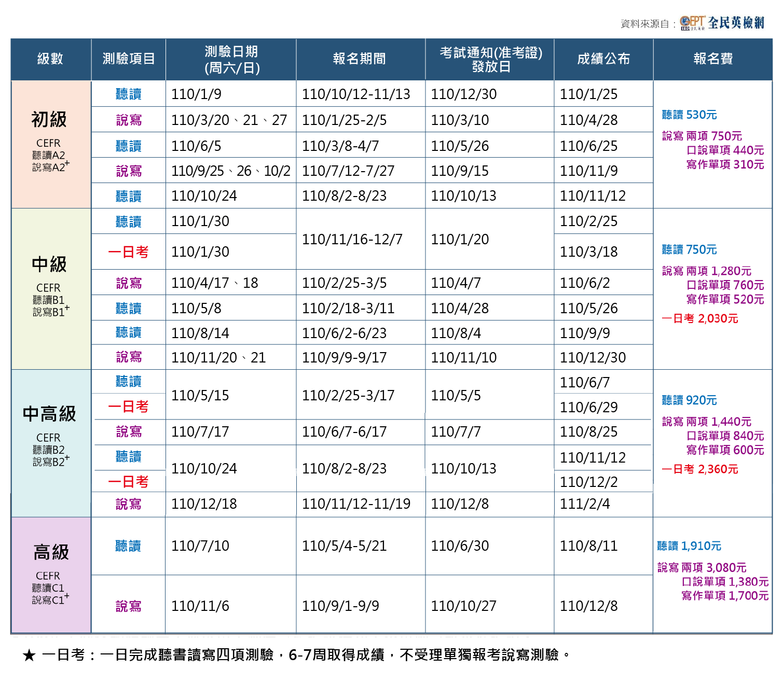Click 初級 fee 聽讀 530元
Viewport: 784px width, 684px height.
(x=689, y=115)
